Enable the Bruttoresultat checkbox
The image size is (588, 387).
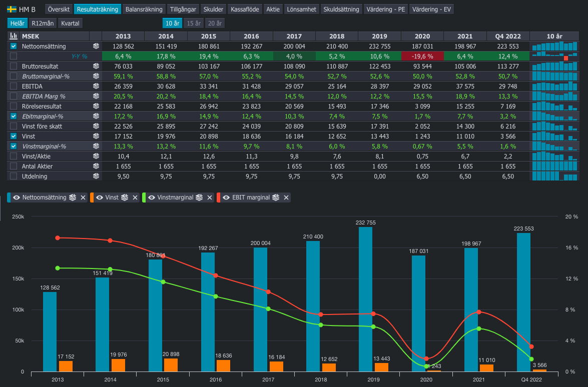click(14, 66)
